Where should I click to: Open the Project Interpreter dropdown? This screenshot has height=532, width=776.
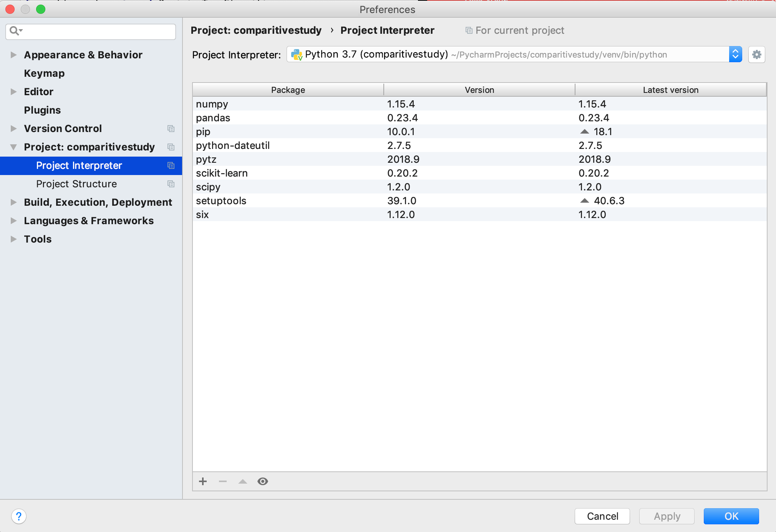[x=514, y=55]
